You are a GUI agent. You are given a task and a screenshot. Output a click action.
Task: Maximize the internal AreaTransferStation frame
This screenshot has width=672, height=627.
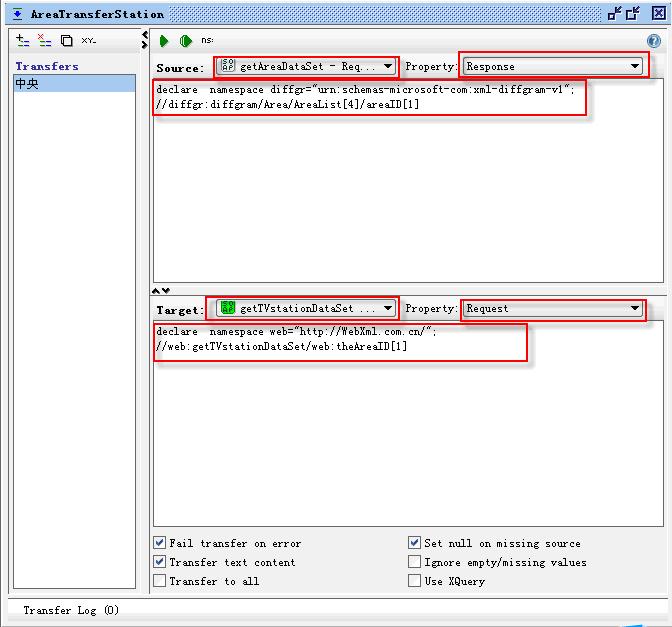point(633,14)
